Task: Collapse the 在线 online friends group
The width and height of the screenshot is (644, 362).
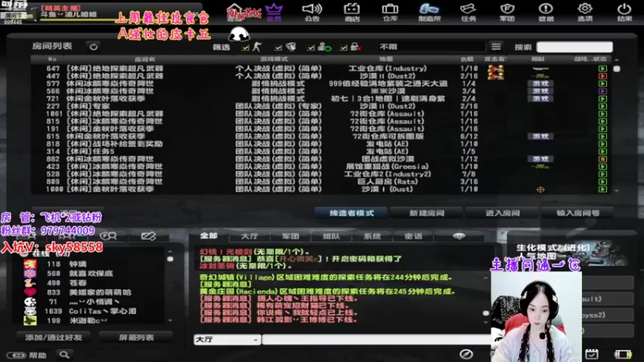Action: pos(24,254)
